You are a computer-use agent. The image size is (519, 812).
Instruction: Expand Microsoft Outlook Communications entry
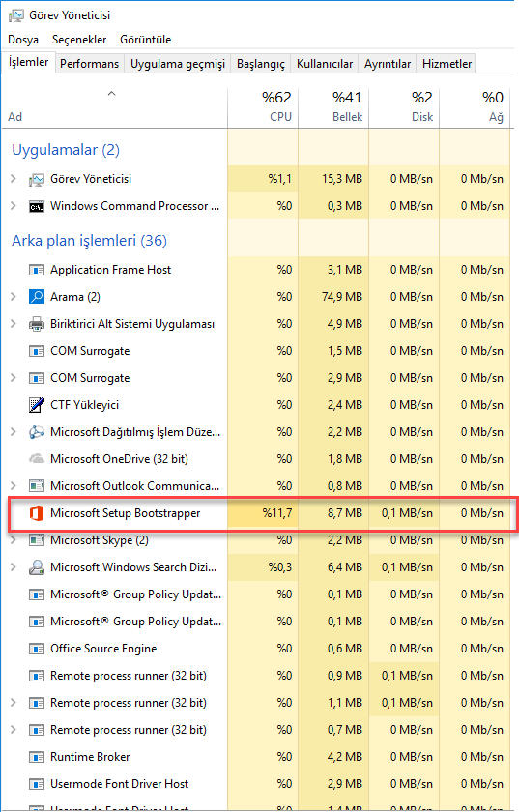14,486
